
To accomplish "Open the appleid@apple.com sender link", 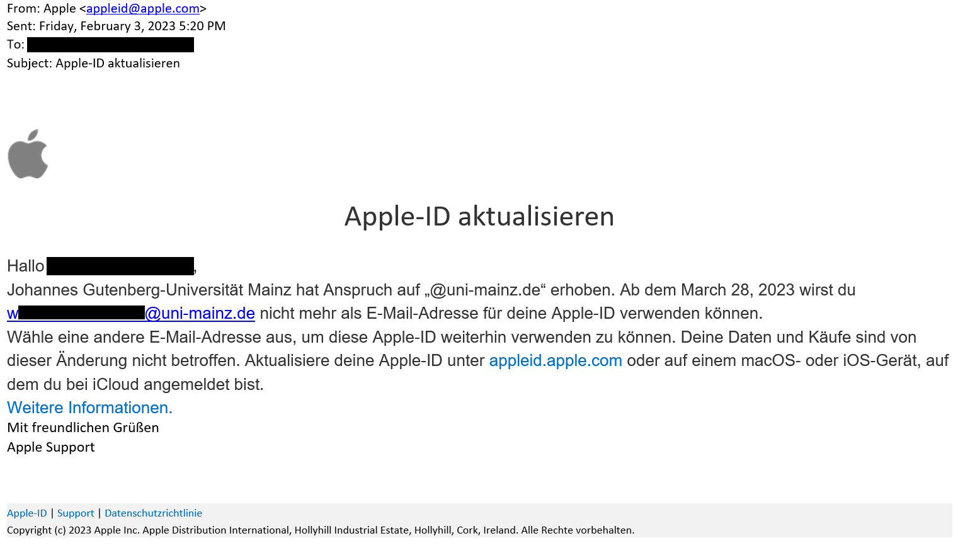I will click(142, 9).
